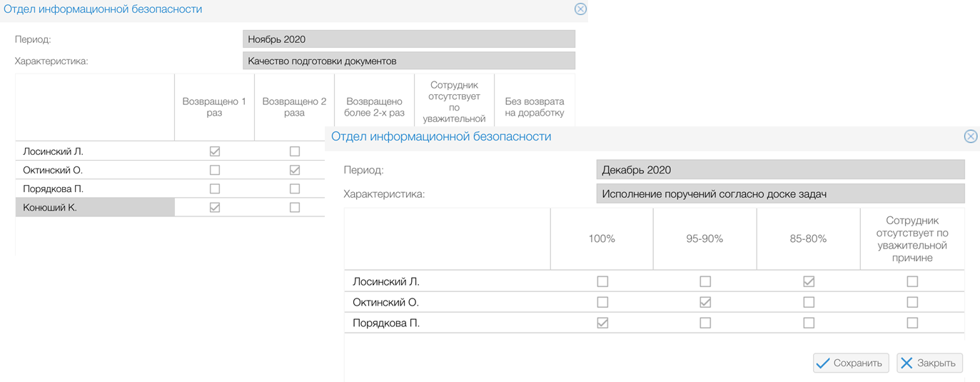Uncheck 85-80% for Лосинский Л.

coord(809,281)
